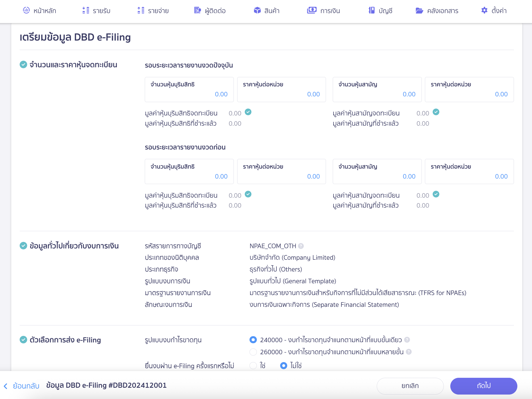Viewport: 532px width, 399px height.
Task: Click the accounting (บัญชี) book icon
Action: [372, 10]
